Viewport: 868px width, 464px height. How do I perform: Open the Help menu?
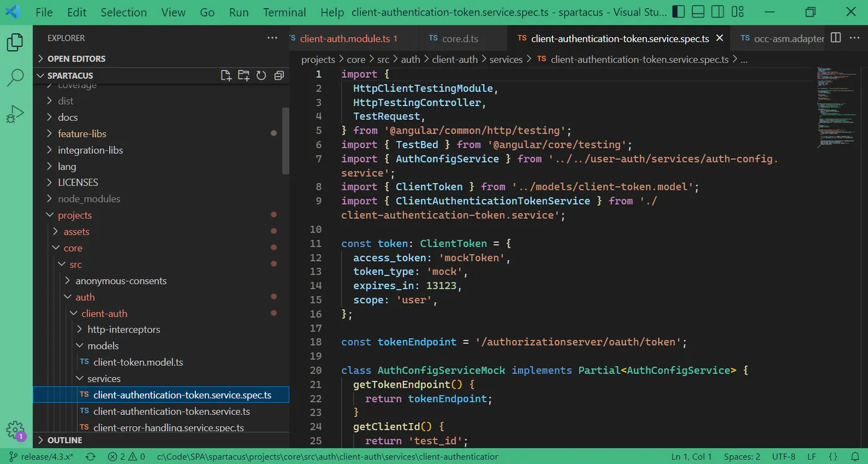(x=332, y=12)
